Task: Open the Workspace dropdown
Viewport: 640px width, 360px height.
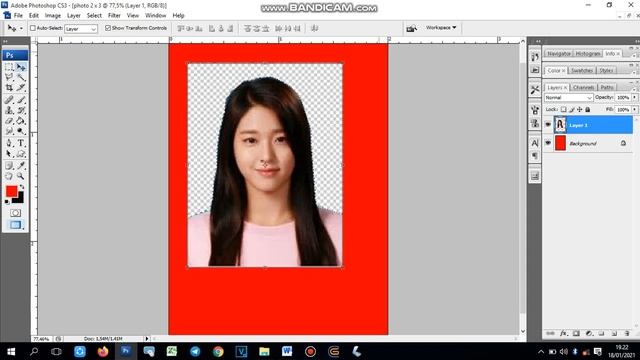Action: [x=441, y=28]
